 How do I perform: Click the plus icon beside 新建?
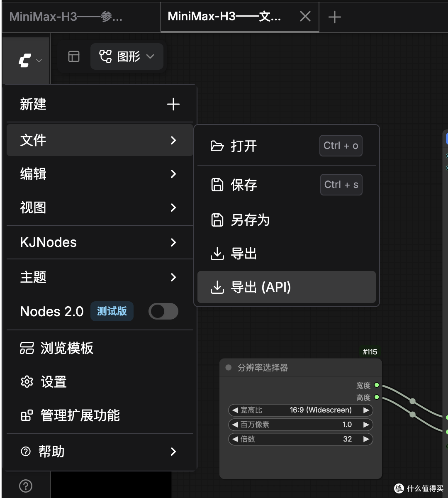click(x=173, y=104)
